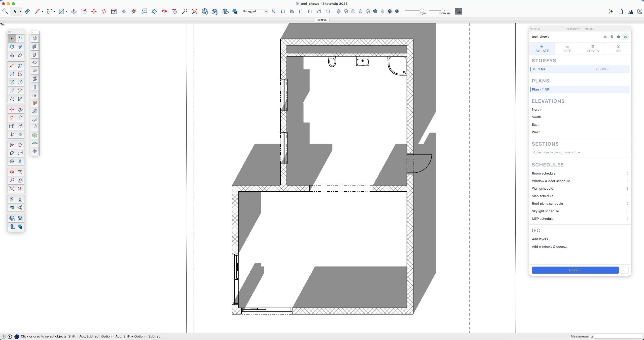Click Zoom Extents in top toolbar
This screenshot has width=644, height=340.
point(195,11)
